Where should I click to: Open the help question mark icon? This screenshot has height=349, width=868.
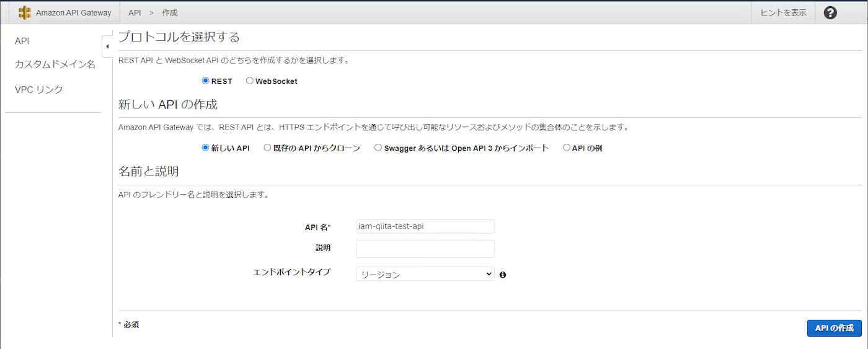[830, 13]
